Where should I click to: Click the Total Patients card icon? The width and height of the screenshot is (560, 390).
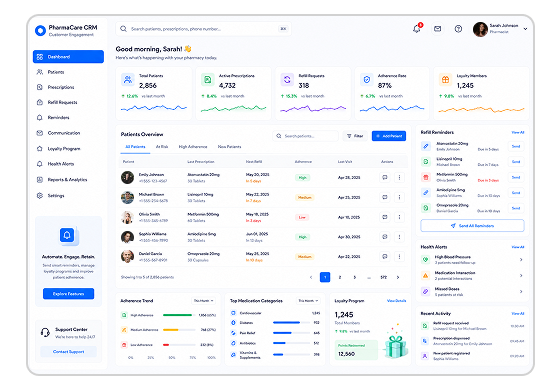[128, 80]
